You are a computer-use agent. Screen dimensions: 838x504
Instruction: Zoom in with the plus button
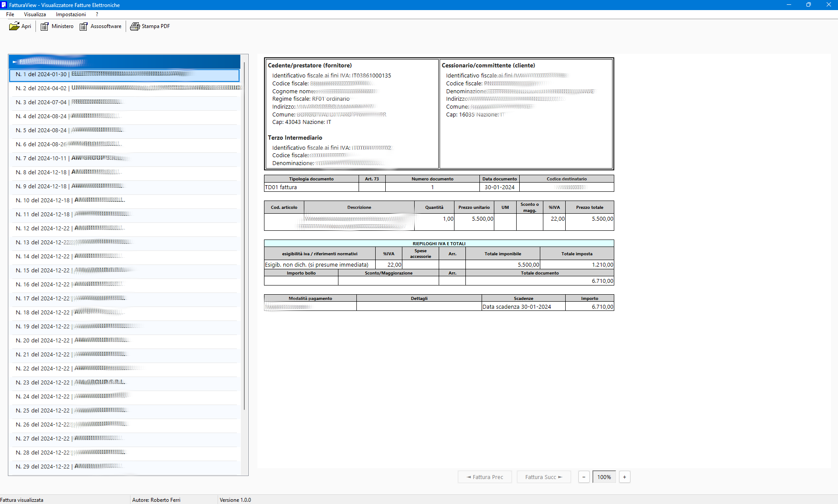624,477
